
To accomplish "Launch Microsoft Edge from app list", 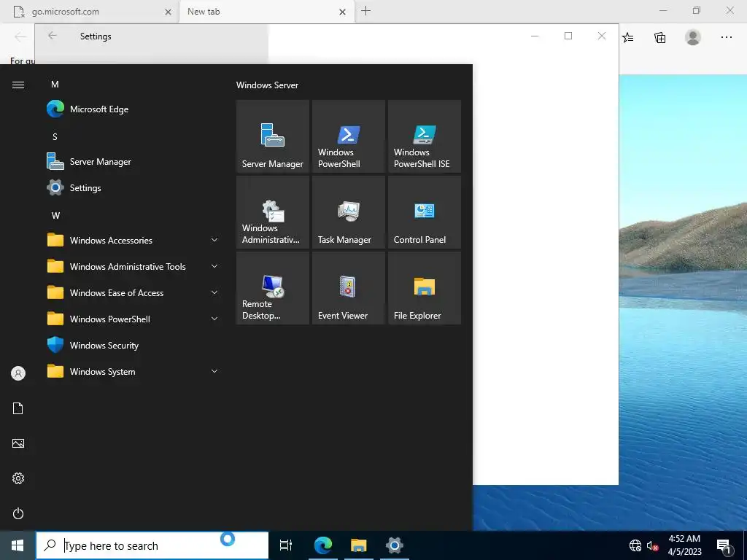I will coord(135,109).
